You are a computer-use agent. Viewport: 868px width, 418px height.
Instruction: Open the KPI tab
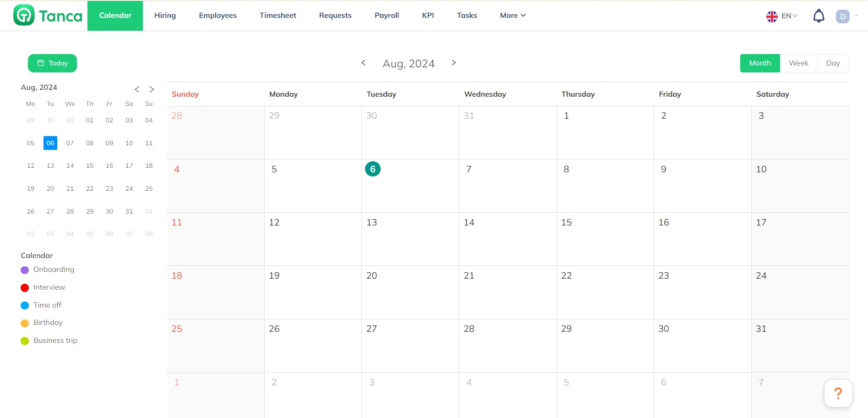(x=428, y=16)
